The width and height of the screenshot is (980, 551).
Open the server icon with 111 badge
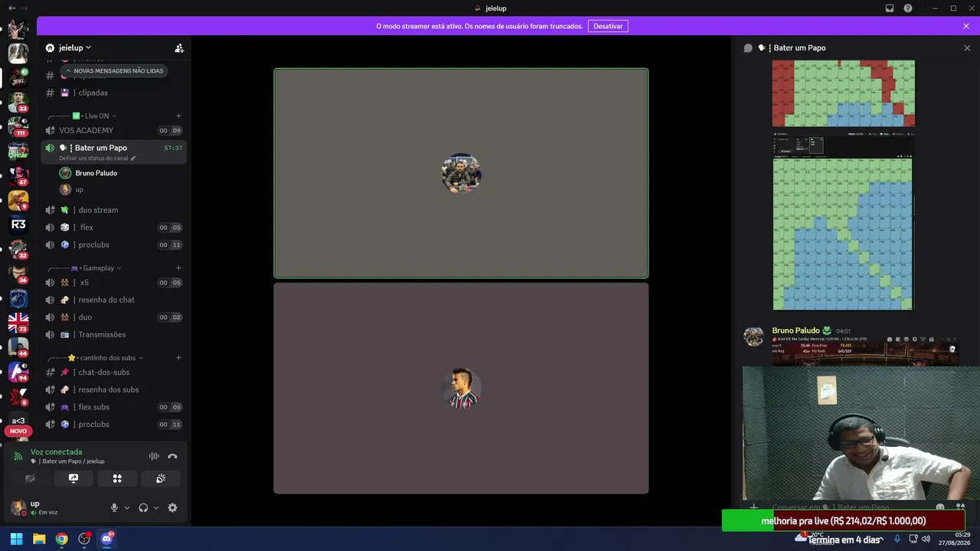18,126
